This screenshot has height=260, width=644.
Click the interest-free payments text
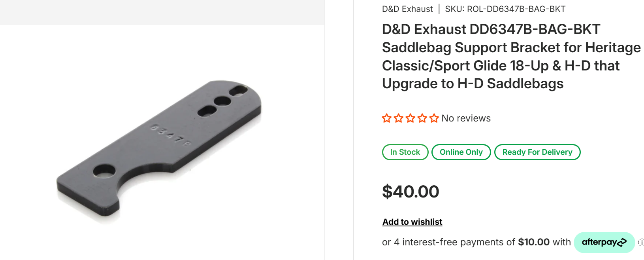[x=448, y=242]
